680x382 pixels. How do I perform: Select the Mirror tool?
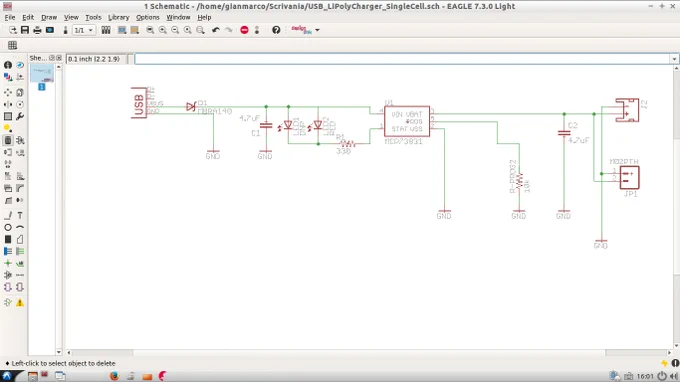tap(8, 104)
